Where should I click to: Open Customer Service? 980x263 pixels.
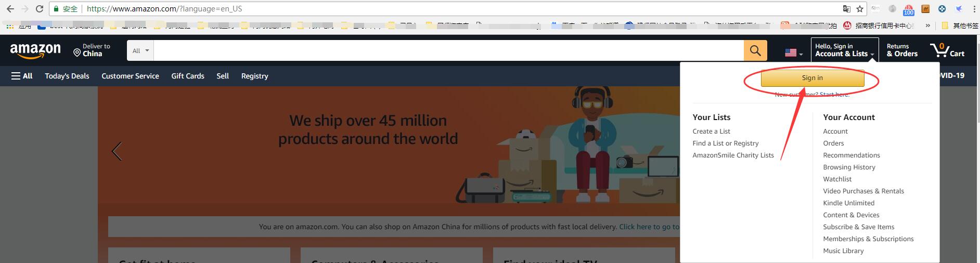coord(130,76)
